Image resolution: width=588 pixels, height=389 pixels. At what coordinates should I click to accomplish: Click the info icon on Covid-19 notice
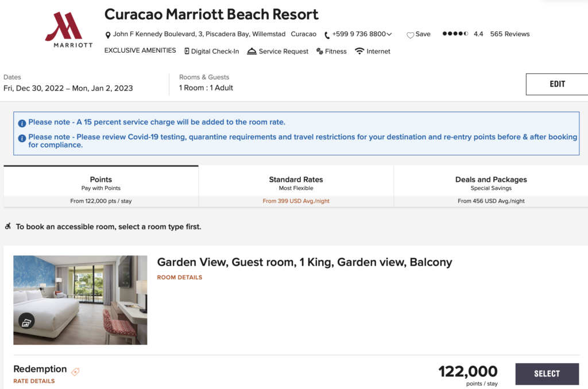(22, 137)
